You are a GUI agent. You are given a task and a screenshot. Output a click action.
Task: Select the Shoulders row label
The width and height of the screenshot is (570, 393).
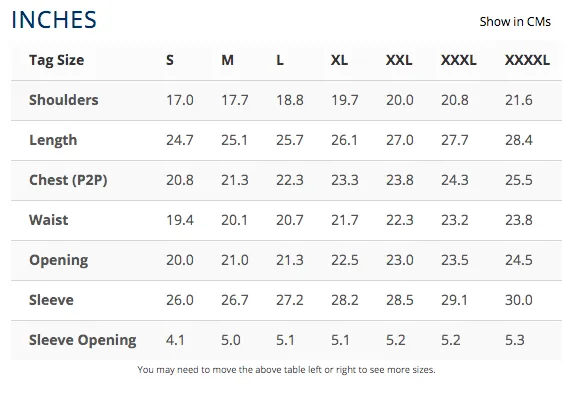coord(64,100)
